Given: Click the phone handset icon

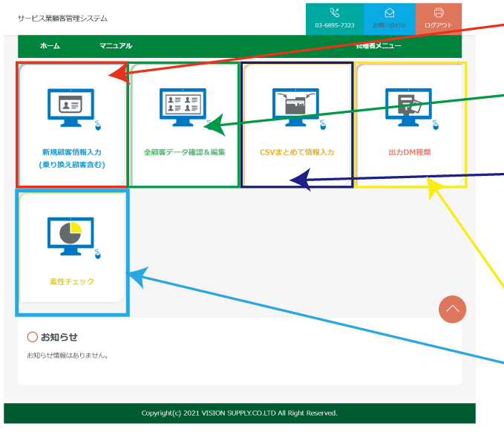Looking at the screenshot, I should click(x=335, y=13).
